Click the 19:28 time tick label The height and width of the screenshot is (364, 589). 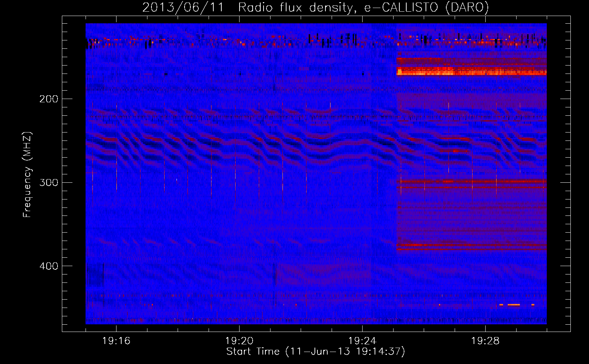(486, 341)
